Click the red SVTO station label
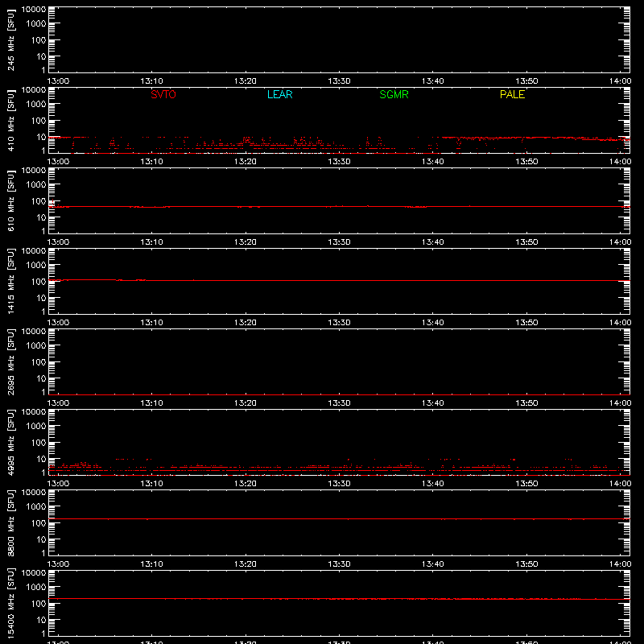This screenshot has width=644, height=644. point(163,94)
